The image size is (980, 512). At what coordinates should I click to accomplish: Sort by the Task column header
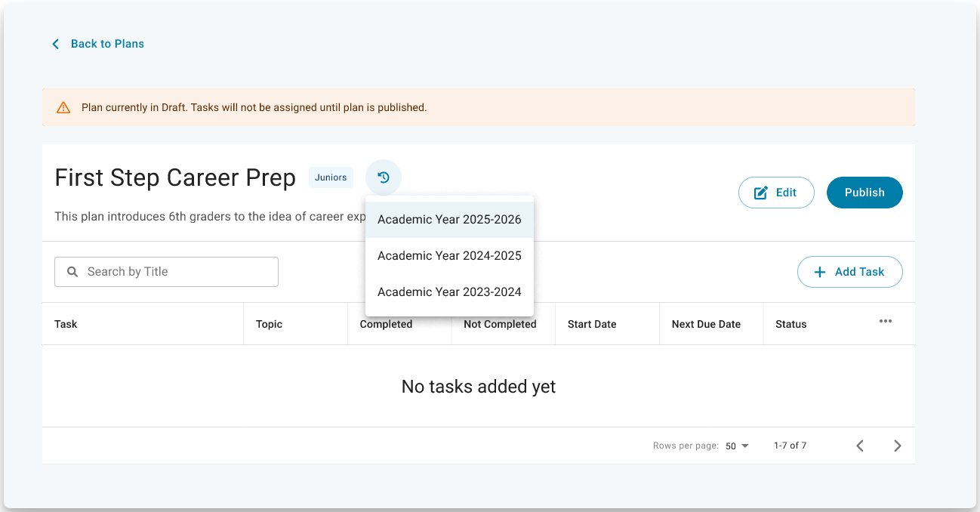(66, 324)
